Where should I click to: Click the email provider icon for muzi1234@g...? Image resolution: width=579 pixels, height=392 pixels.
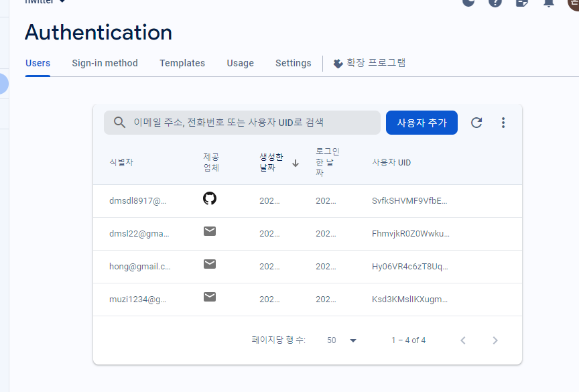click(210, 297)
